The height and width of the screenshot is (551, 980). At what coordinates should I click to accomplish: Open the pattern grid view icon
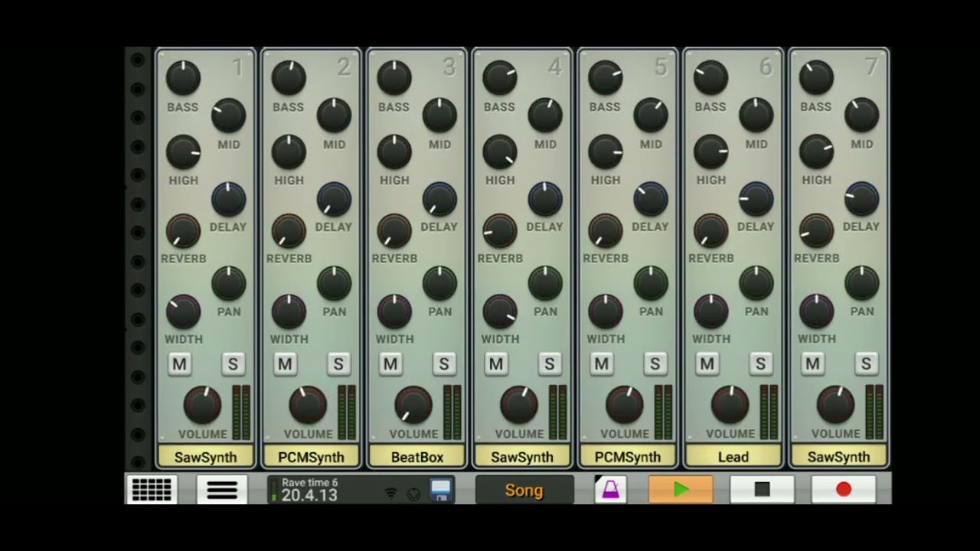point(152,490)
